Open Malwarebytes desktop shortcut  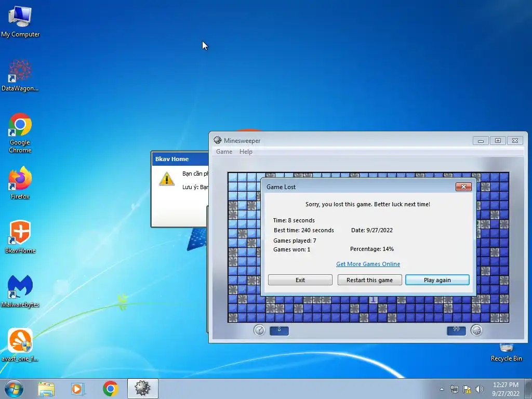click(20, 291)
